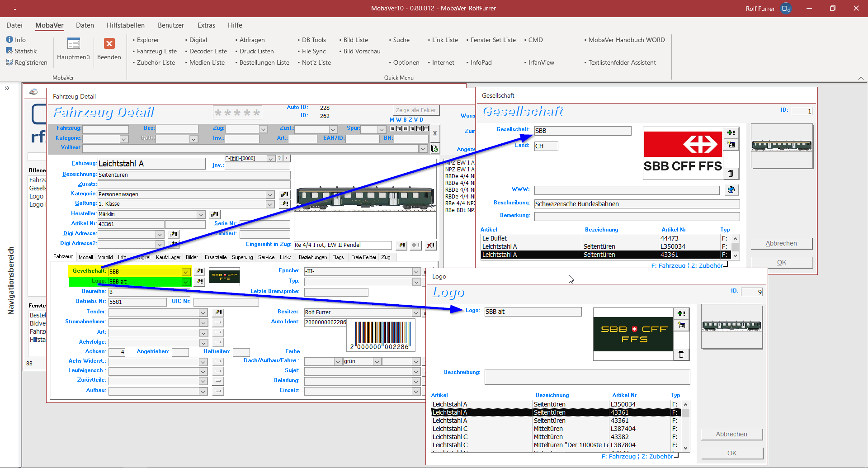Open the Extras menu
The width and height of the screenshot is (868, 468).
(206, 25)
